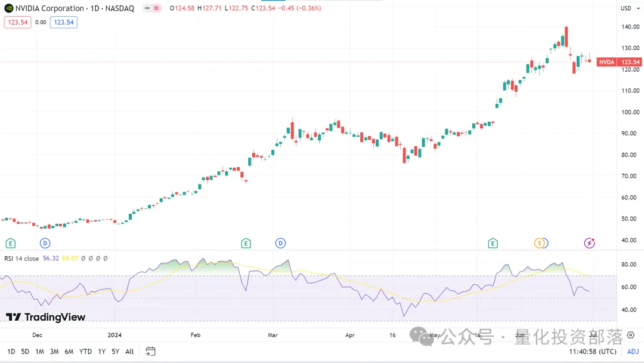The image size is (644, 363).
Task: Select the YTD time range
Action: (x=85, y=352)
